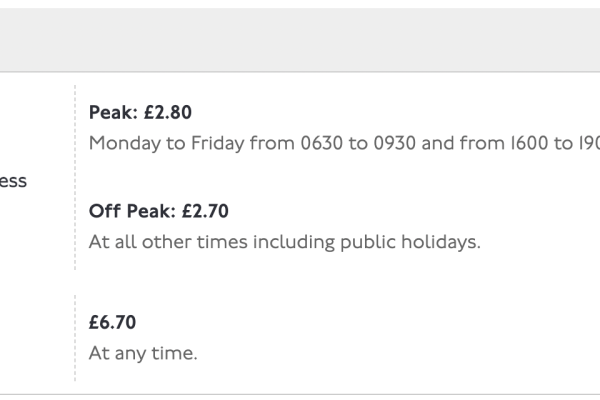Click the word "Off" in Off Peak

103,211
